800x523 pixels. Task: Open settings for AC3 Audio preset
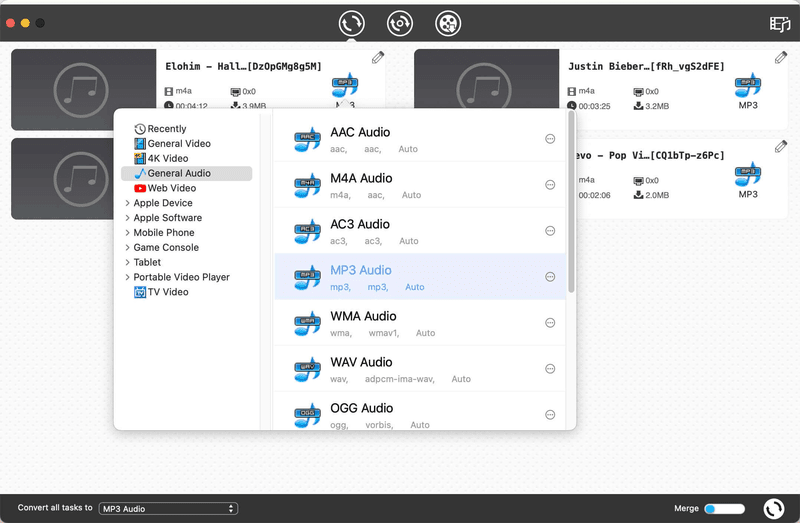550,231
